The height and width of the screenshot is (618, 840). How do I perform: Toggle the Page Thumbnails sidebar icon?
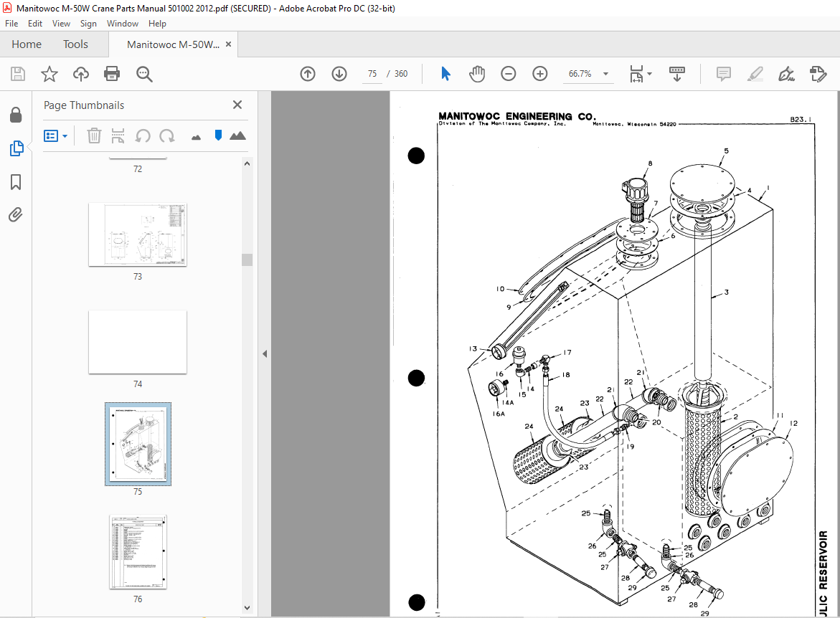[x=16, y=148]
